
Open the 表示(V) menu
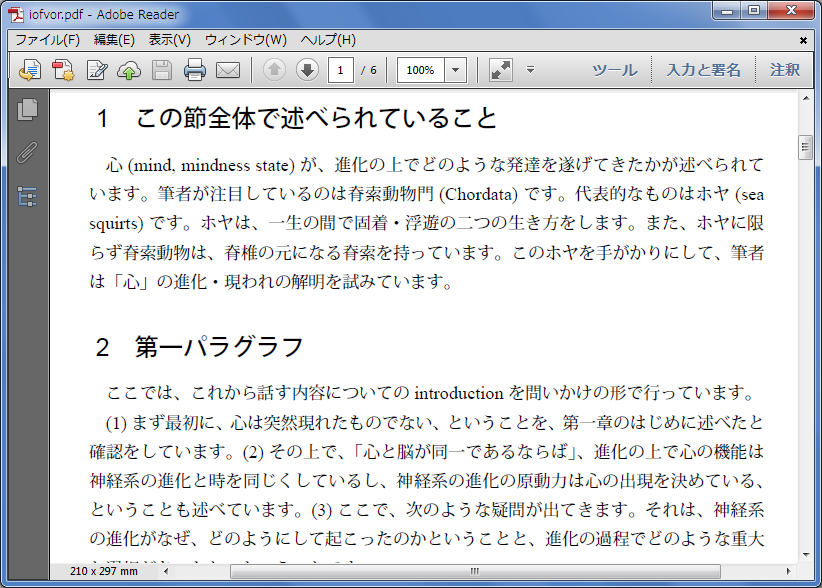[169, 40]
